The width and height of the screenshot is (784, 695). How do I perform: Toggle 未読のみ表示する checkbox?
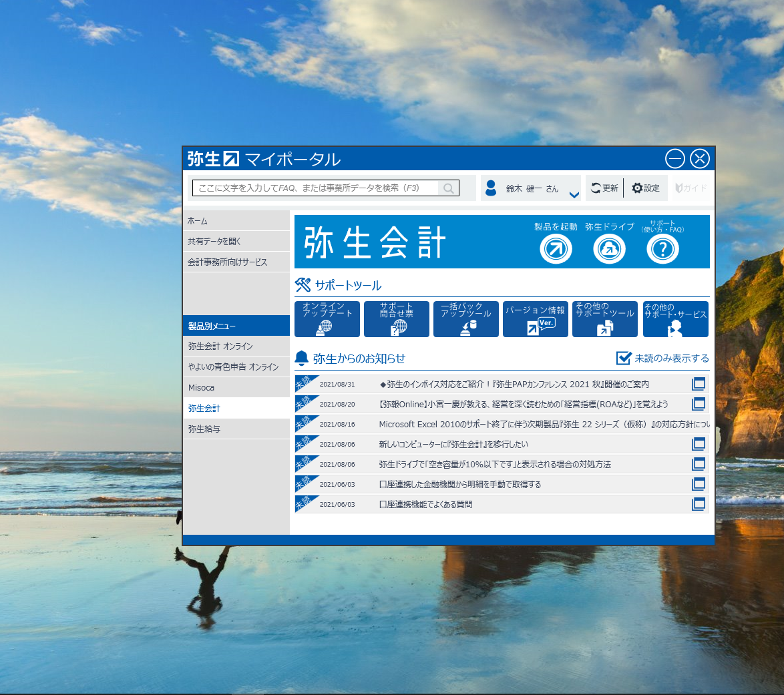[624, 358]
